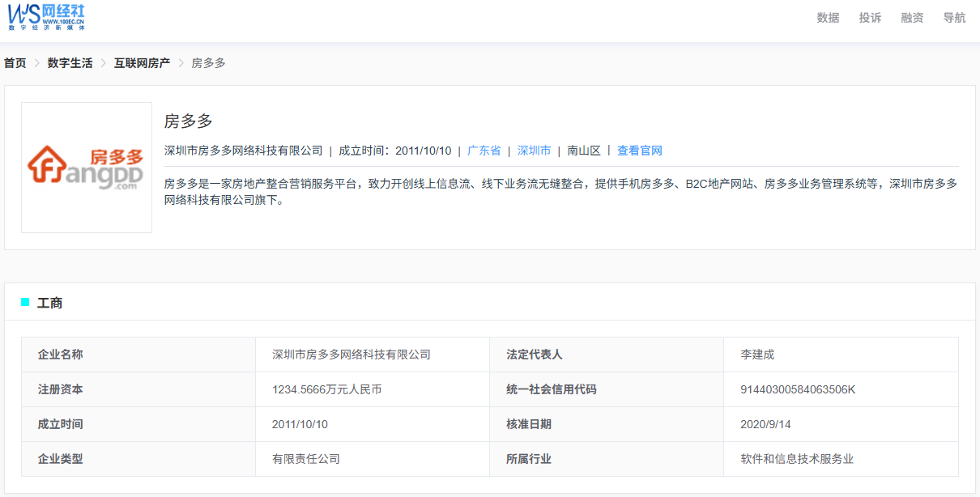980x497 pixels.
Task: Click the 核准日期 label cell
Action: pos(607,424)
